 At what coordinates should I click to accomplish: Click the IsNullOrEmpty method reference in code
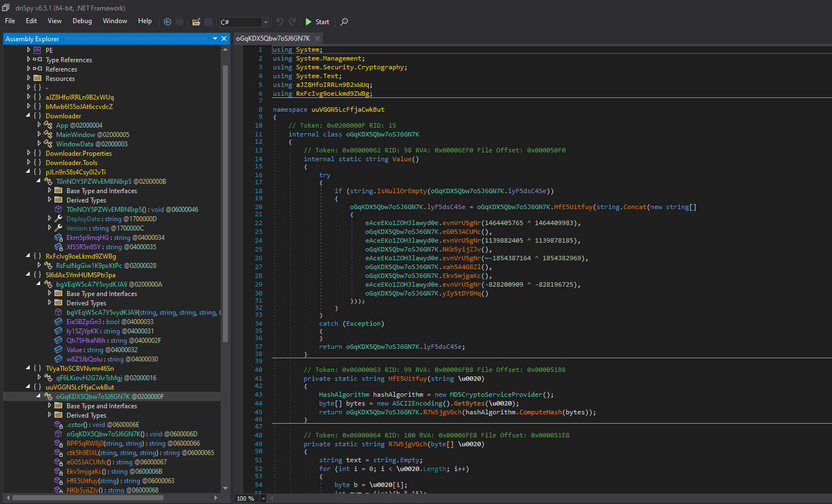click(x=402, y=191)
